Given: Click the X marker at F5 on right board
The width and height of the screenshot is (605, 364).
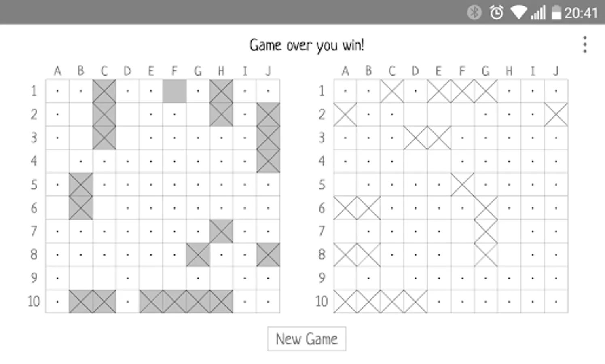Looking at the screenshot, I should pyautogui.click(x=462, y=184).
